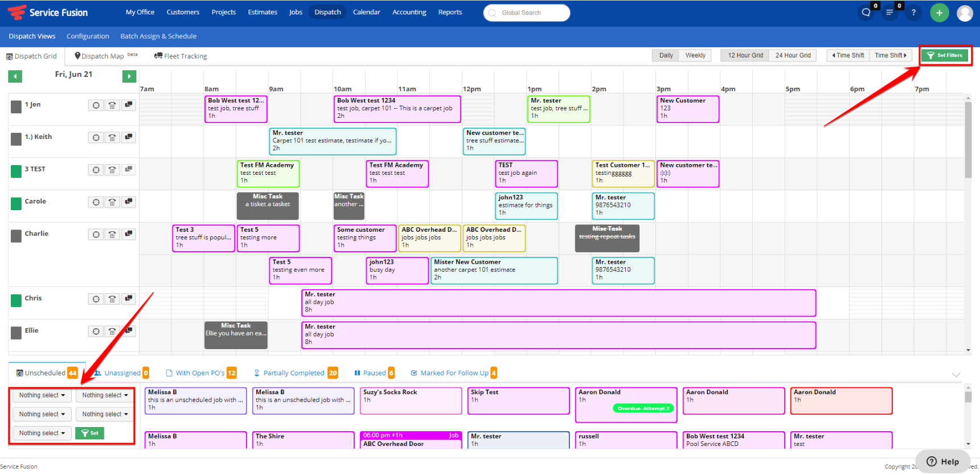Open the question mark help icon

click(913, 13)
